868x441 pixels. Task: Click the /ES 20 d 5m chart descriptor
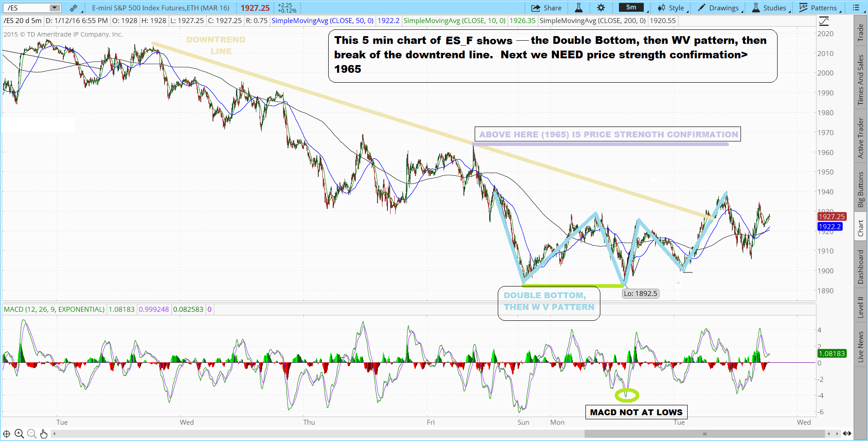23,21
